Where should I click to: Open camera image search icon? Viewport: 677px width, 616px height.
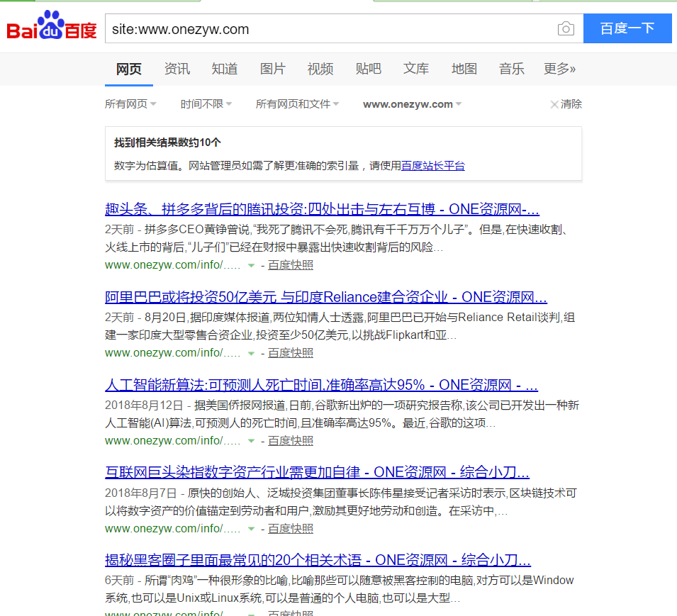[566, 29]
